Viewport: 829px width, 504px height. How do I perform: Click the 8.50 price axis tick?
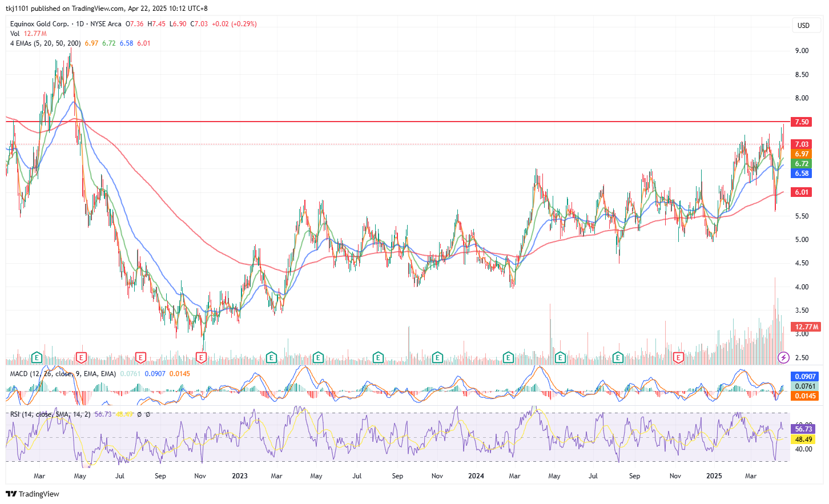click(802, 75)
